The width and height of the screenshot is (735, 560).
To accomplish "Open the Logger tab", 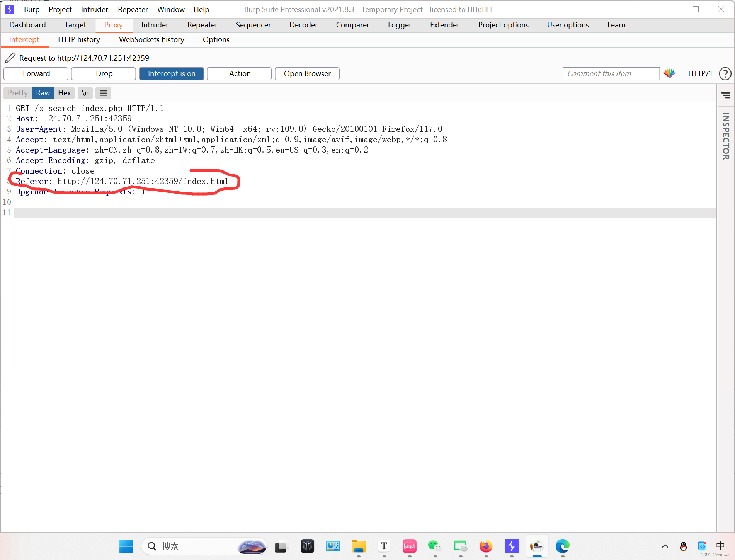I will tap(400, 25).
